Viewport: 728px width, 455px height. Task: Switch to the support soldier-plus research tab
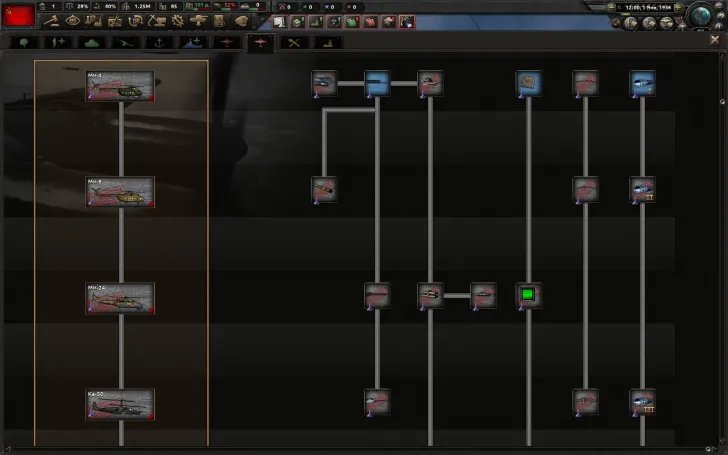point(58,43)
